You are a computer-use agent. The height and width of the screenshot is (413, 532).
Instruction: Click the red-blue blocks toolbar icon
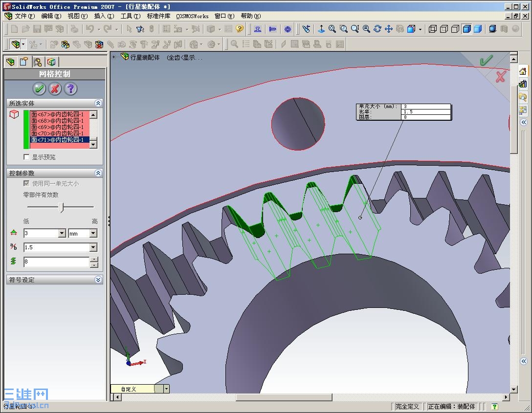coord(99,44)
